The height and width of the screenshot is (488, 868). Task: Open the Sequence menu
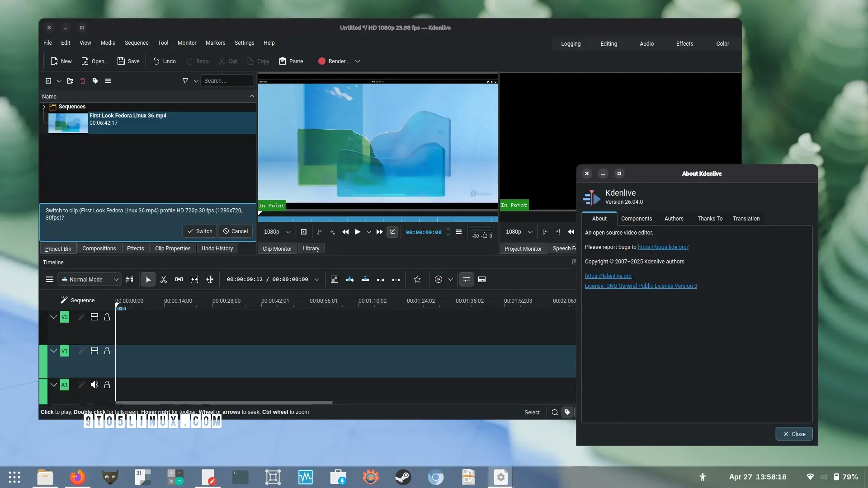click(136, 43)
